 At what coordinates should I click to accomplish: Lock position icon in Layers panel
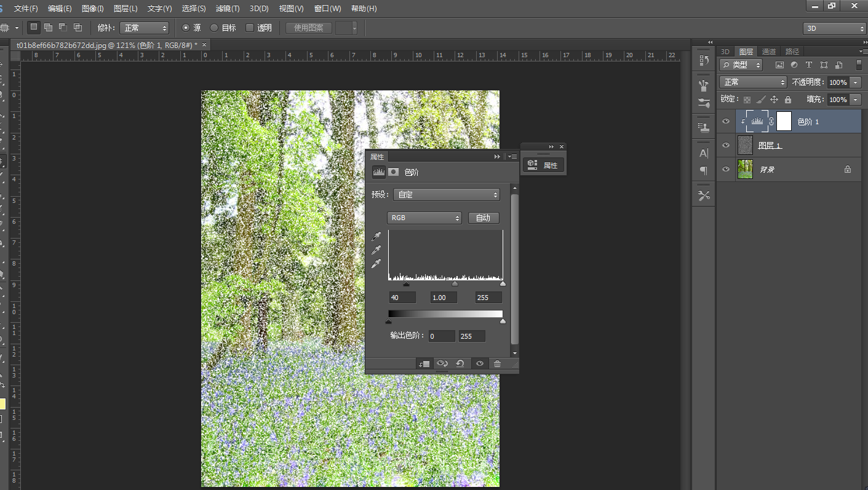(x=774, y=100)
